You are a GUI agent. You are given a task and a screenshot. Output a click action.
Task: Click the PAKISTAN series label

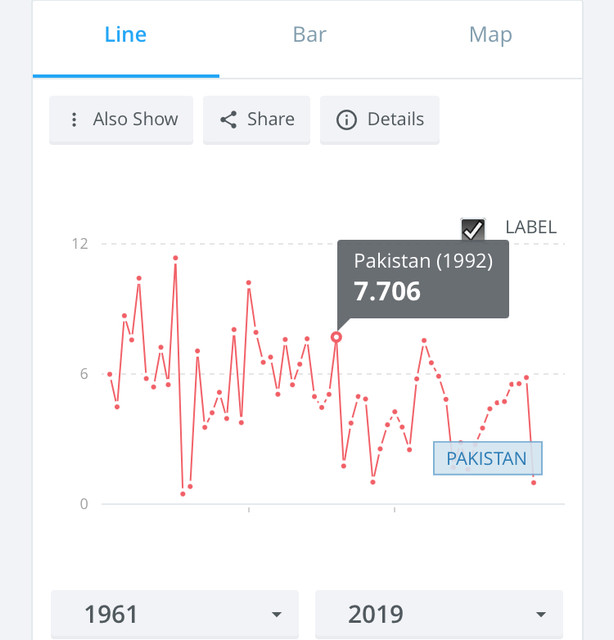tap(488, 458)
